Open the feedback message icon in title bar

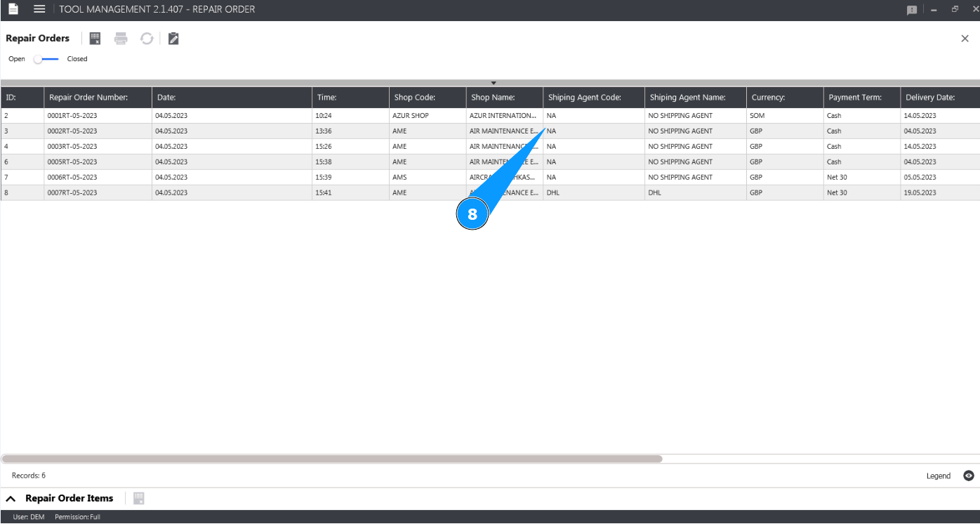click(x=912, y=10)
